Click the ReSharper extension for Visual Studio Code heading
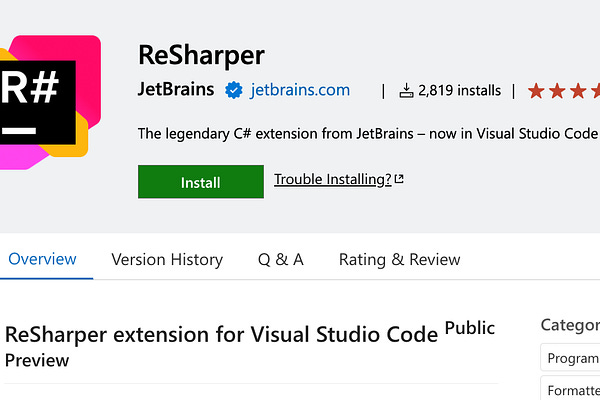This screenshot has width=600, height=400. pyautogui.click(x=221, y=335)
